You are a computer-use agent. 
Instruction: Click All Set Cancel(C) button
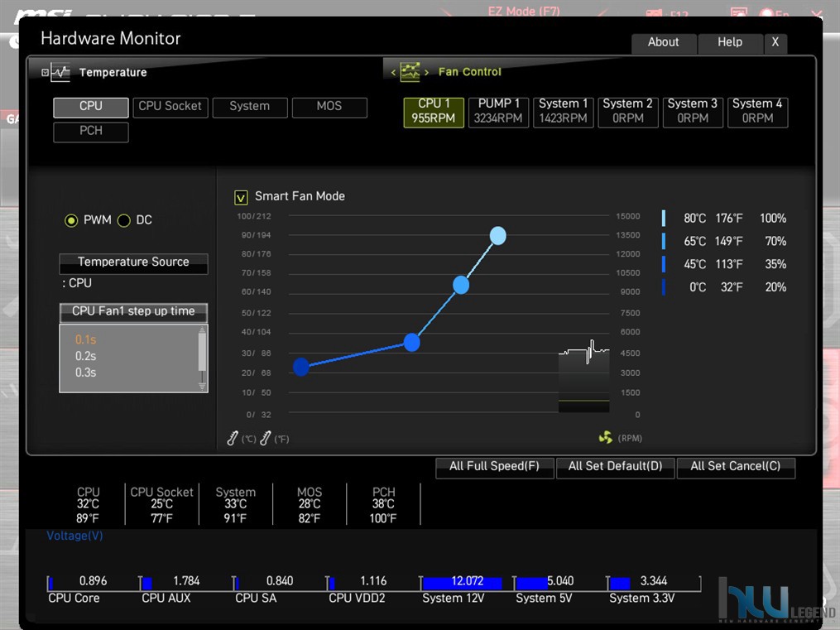tap(736, 467)
